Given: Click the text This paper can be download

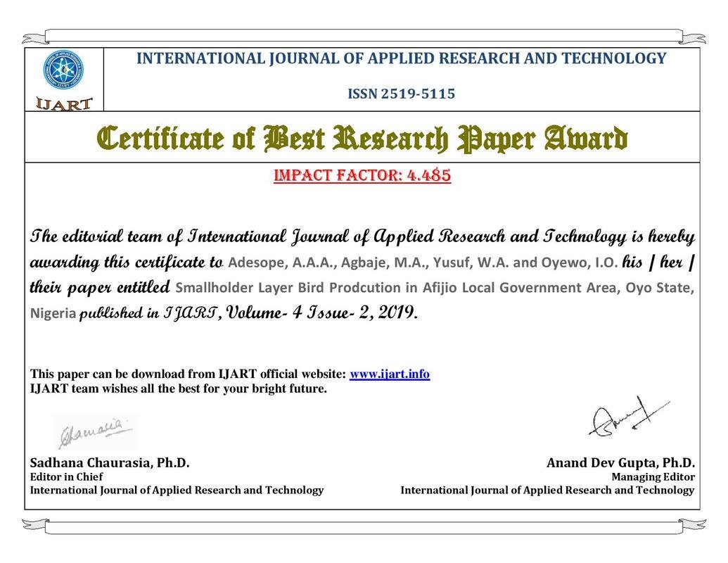Looking at the screenshot, I should pos(107,374).
